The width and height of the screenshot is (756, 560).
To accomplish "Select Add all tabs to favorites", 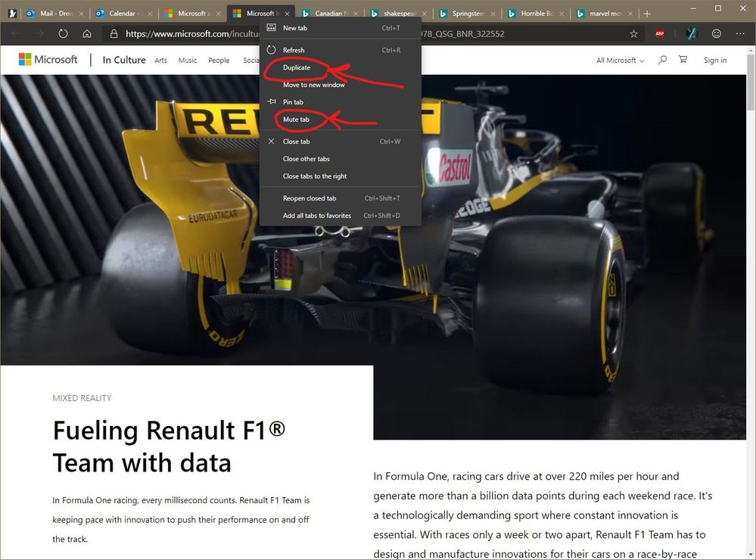I will (x=341, y=216).
